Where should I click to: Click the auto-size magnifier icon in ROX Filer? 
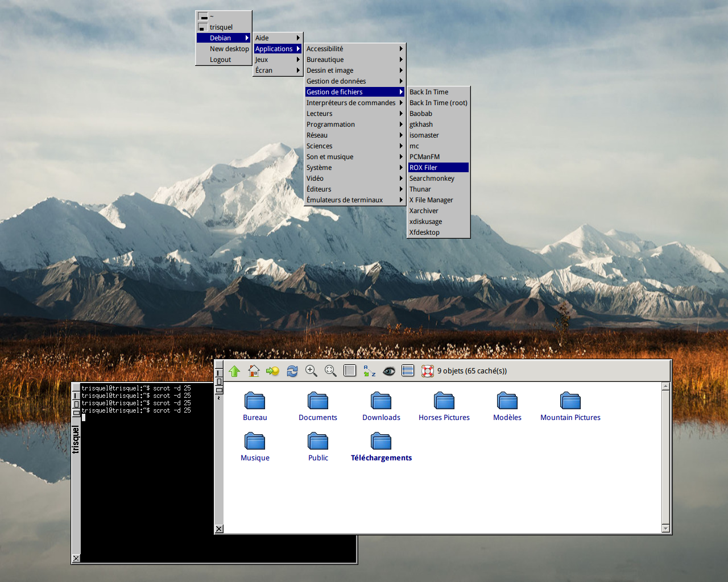pyautogui.click(x=330, y=371)
